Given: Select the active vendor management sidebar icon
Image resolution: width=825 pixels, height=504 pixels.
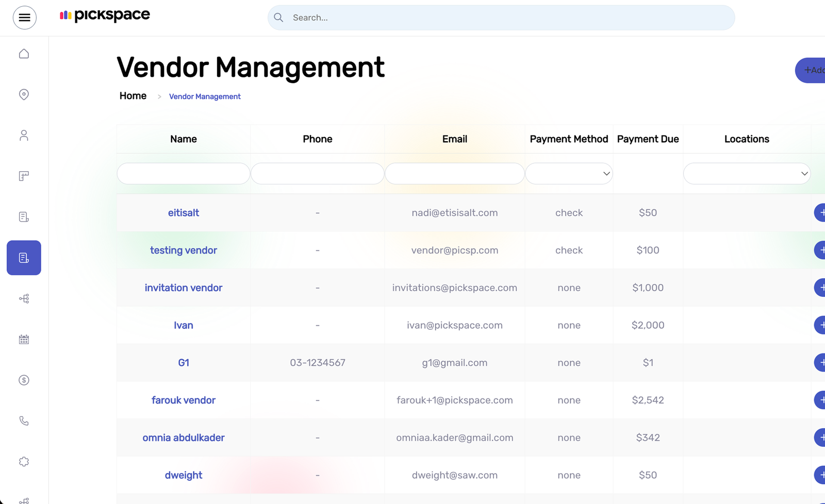Looking at the screenshot, I should coord(24,258).
